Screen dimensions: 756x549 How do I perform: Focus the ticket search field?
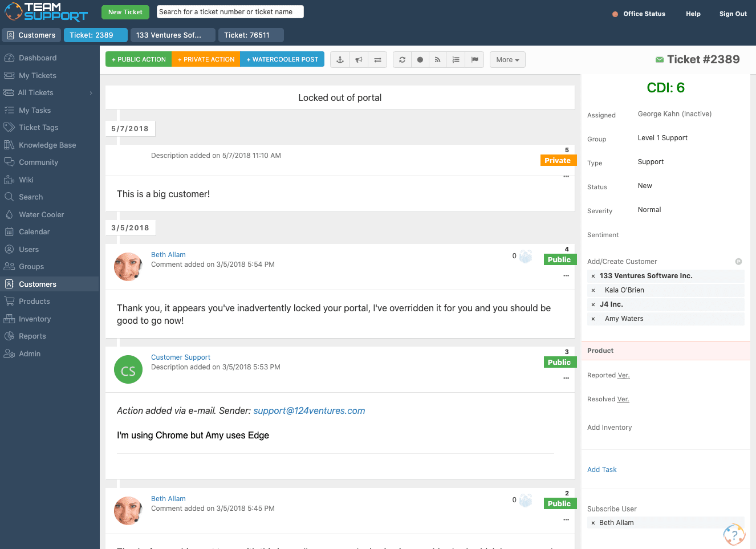(x=230, y=12)
